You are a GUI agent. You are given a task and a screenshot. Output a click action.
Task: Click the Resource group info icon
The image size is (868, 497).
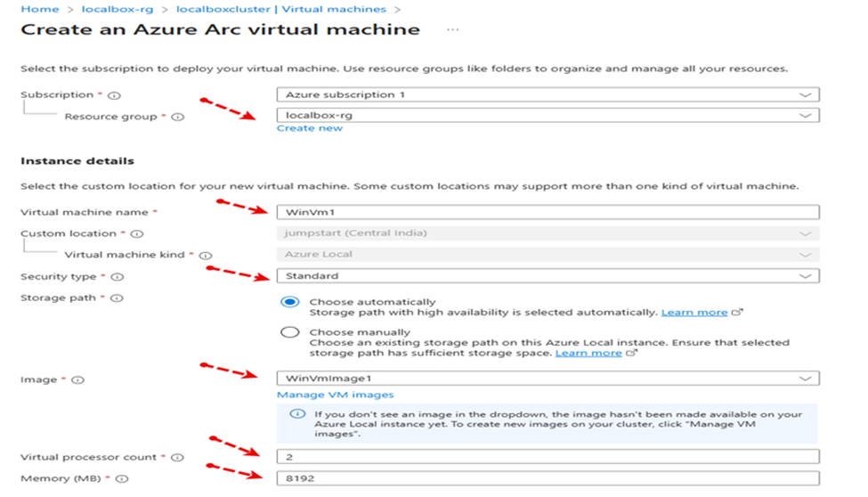(x=177, y=117)
